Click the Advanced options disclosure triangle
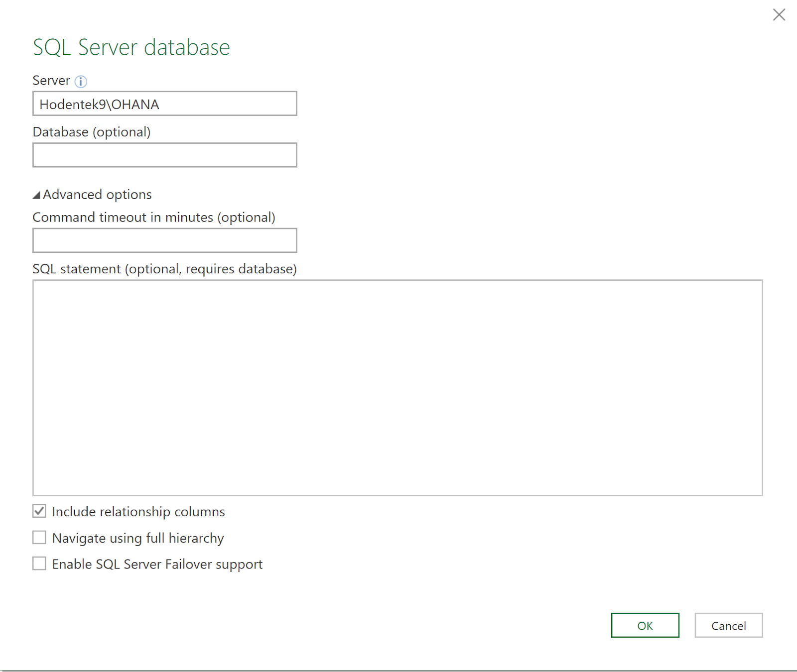Viewport: 797px width, 672px height. click(x=36, y=195)
